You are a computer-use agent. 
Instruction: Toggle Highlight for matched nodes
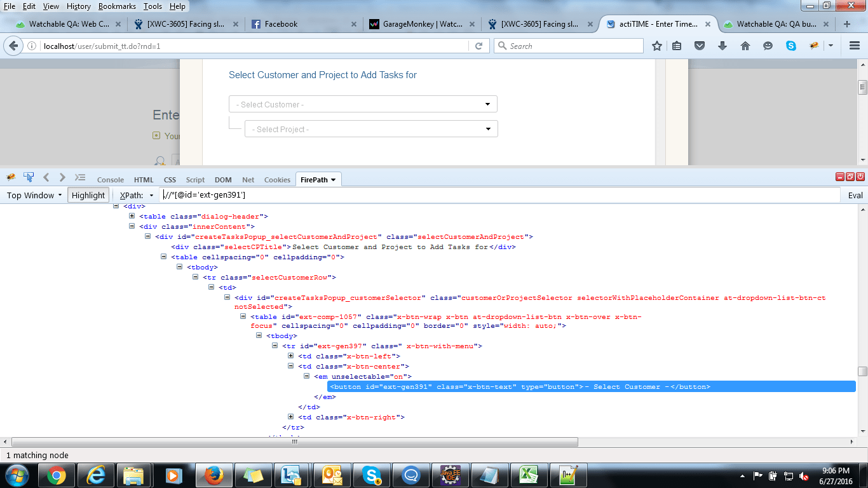tap(88, 195)
